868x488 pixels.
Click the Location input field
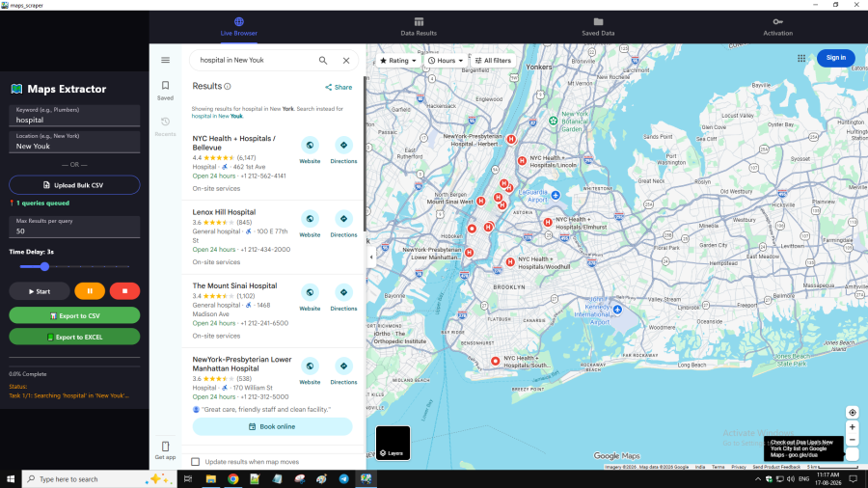pyautogui.click(x=74, y=142)
